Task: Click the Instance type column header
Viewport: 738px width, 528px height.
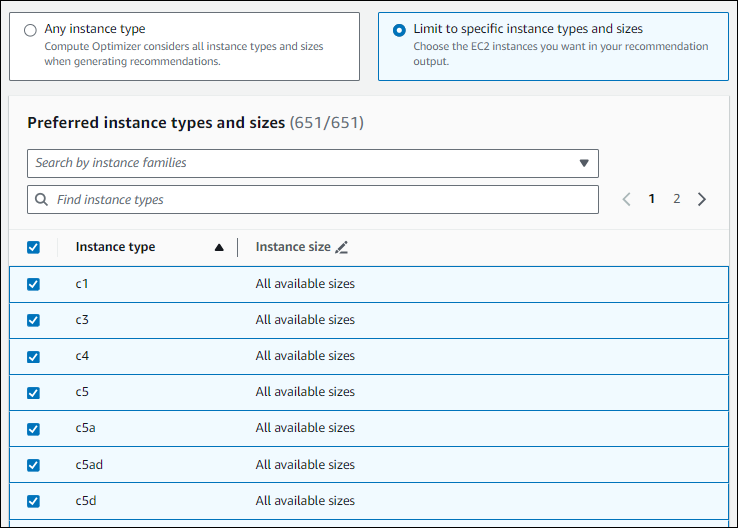Action: coord(115,247)
